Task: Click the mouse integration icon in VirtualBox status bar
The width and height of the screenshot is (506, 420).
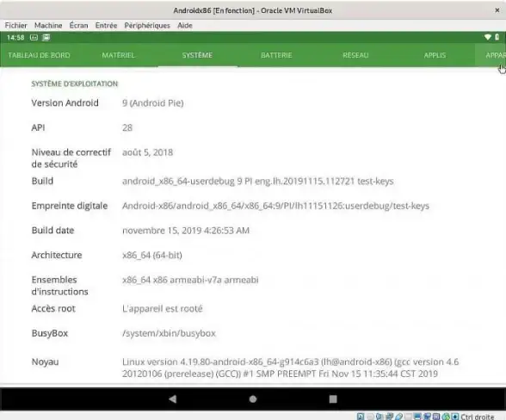Action: (446, 417)
